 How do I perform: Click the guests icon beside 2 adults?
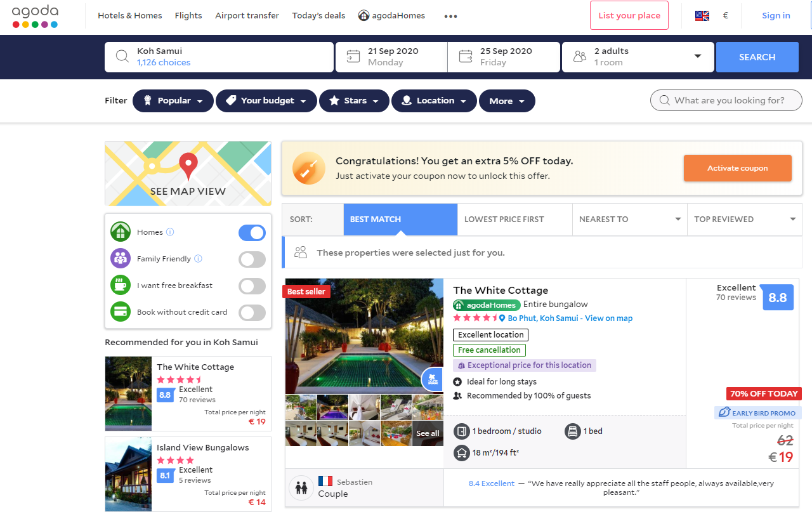tap(579, 56)
